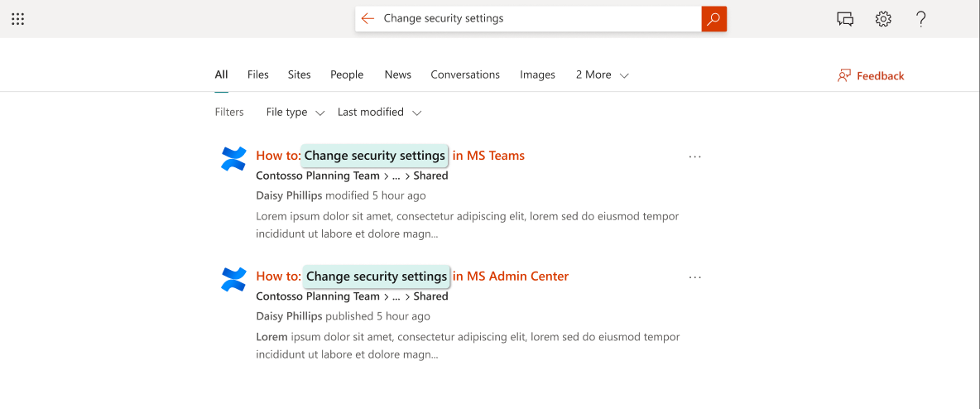The image size is (980, 409).
Task: Open the MS Admin Center how-to result title
Action: tap(412, 277)
